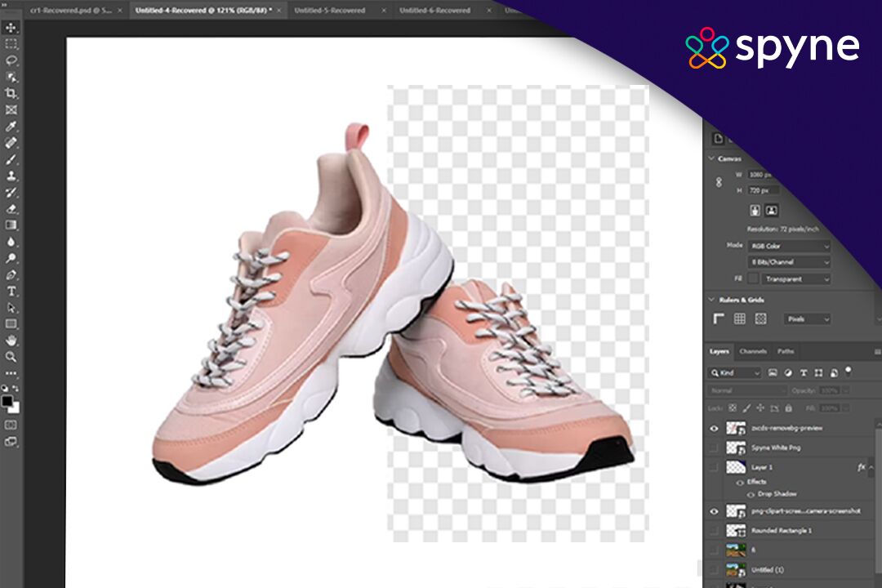This screenshot has height=588, width=882.
Task: Select the Hand tool
Action: pos(11,341)
